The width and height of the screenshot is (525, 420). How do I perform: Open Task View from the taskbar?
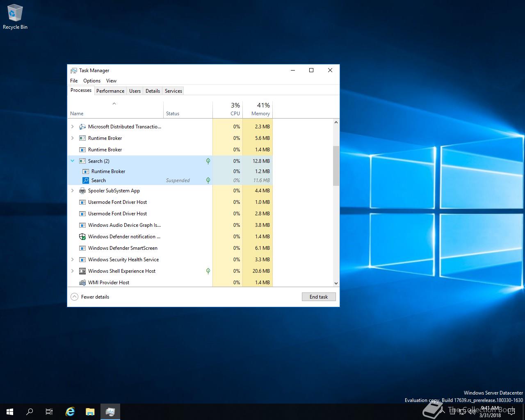point(49,412)
